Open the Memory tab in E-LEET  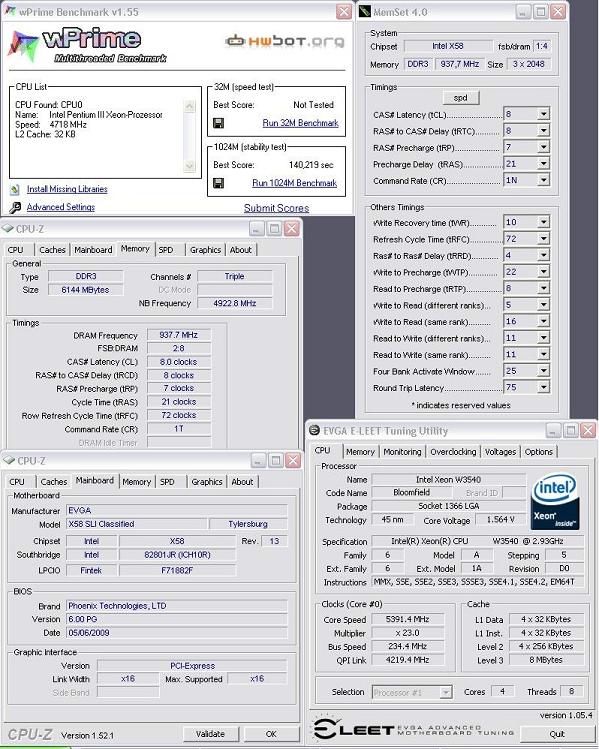tap(360, 452)
